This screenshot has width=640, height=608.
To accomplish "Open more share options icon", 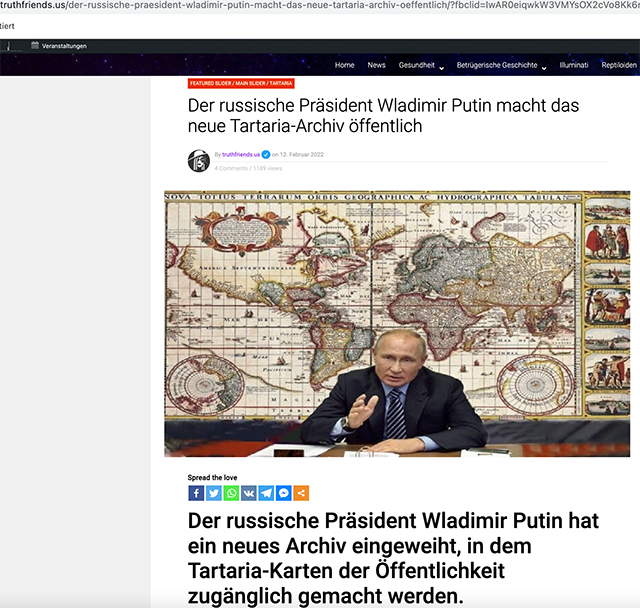I will click(x=301, y=493).
